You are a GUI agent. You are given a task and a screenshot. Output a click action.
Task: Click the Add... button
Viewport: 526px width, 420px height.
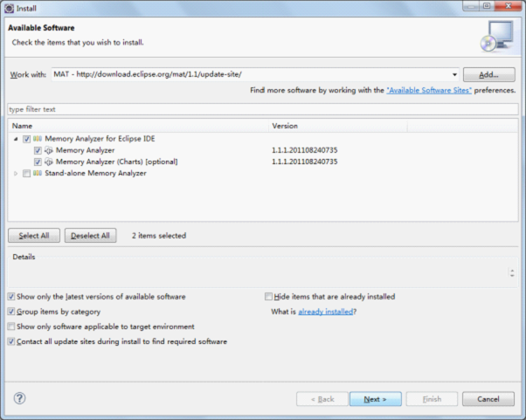(x=488, y=74)
